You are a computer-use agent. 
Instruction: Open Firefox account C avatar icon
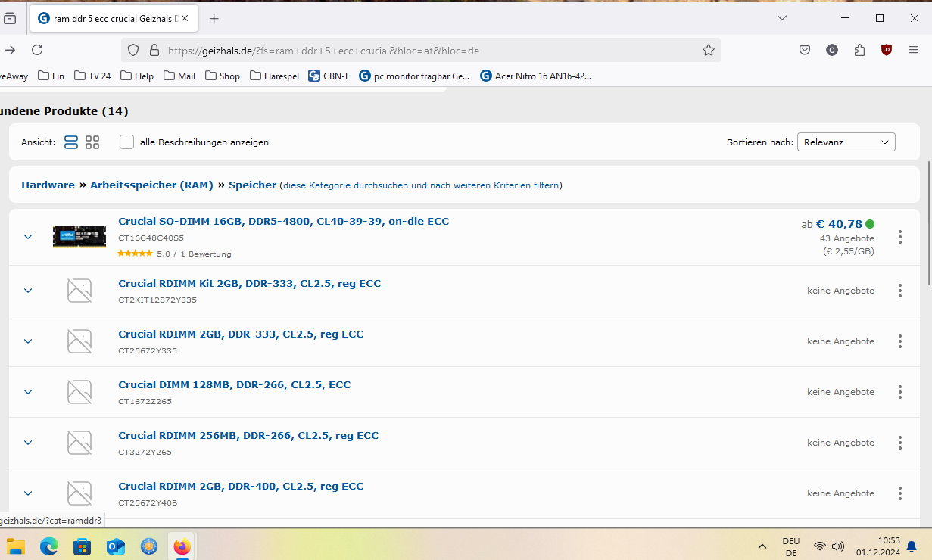click(x=832, y=51)
